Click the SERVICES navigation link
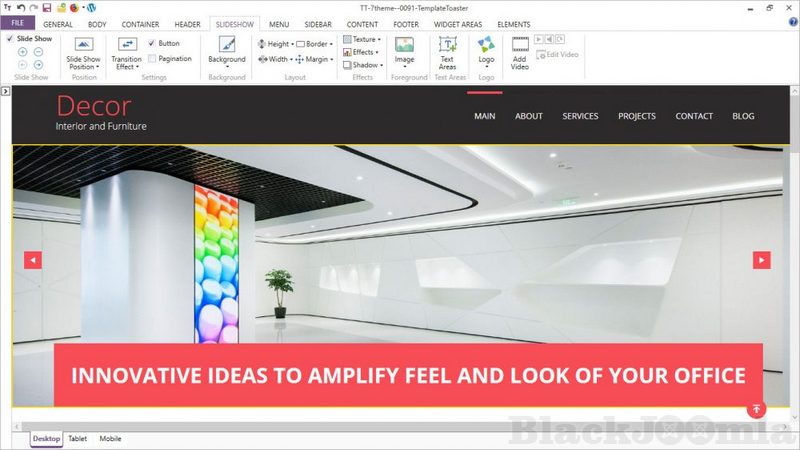 pyautogui.click(x=580, y=116)
